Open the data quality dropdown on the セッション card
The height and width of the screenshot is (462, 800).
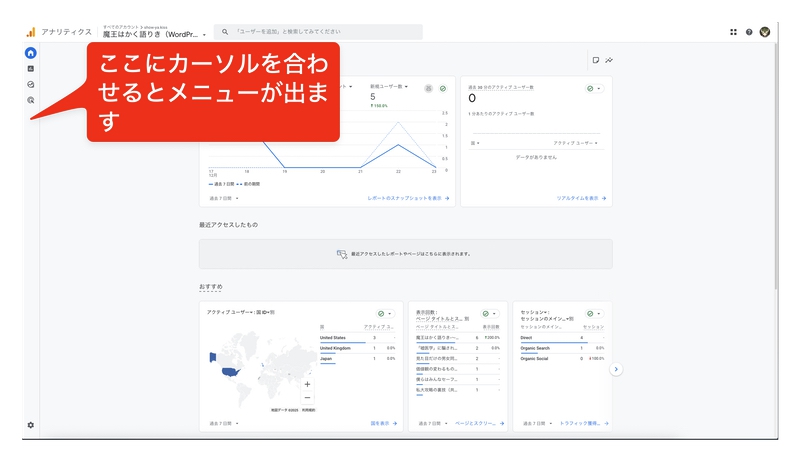click(594, 314)
